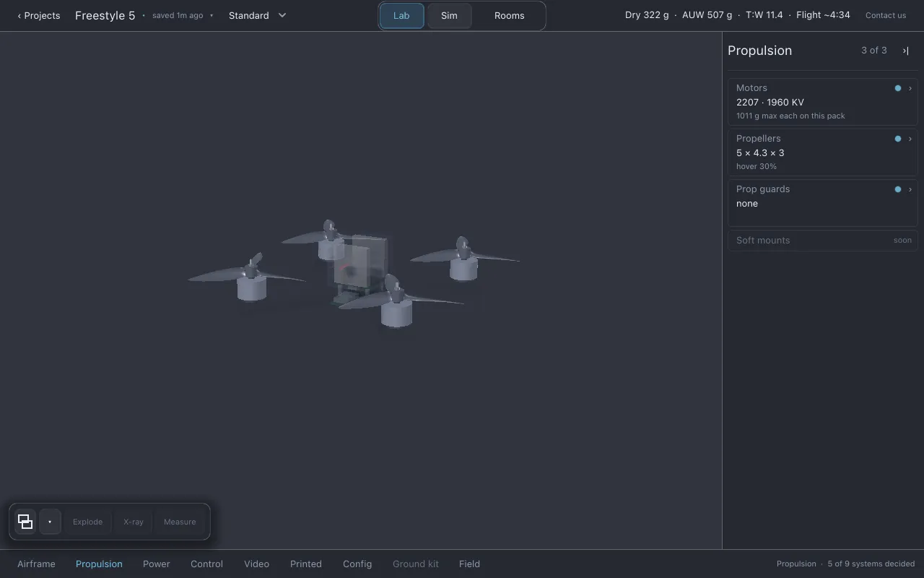Click the drone model in the viewport
The image size is (924, 578).
pyautogui.click(x=354, y=274)
